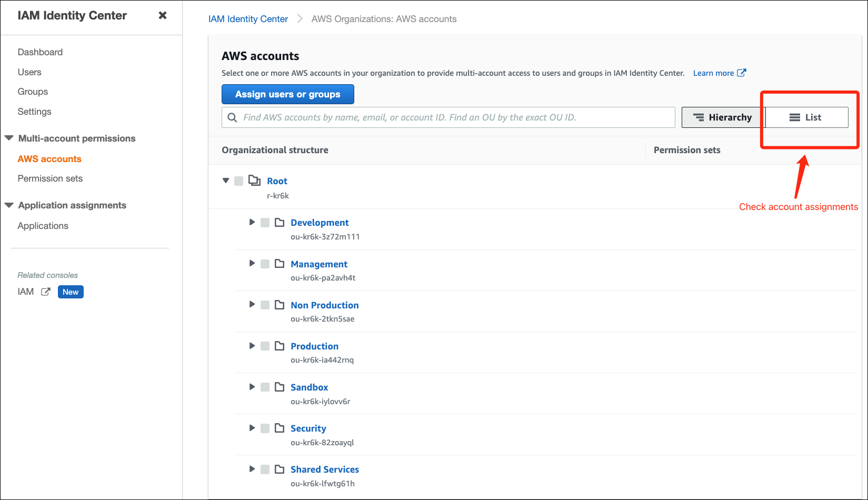Follow the IAM Identity Center breadcrumb link
This screenshot has width=868, height=500.
point(248,19)
